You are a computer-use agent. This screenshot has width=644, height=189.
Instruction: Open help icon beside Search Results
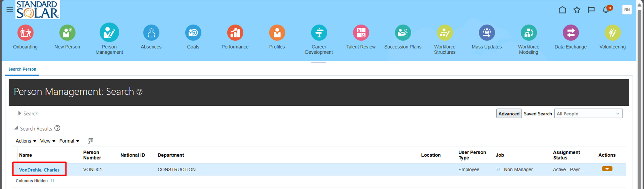(x=57, y=128)
